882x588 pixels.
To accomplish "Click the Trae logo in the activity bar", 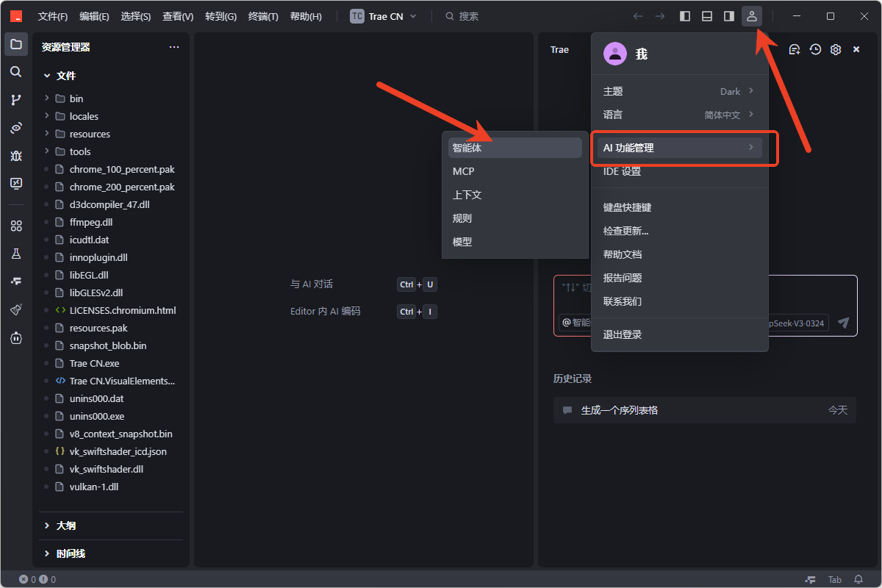I will click(16, 282).
